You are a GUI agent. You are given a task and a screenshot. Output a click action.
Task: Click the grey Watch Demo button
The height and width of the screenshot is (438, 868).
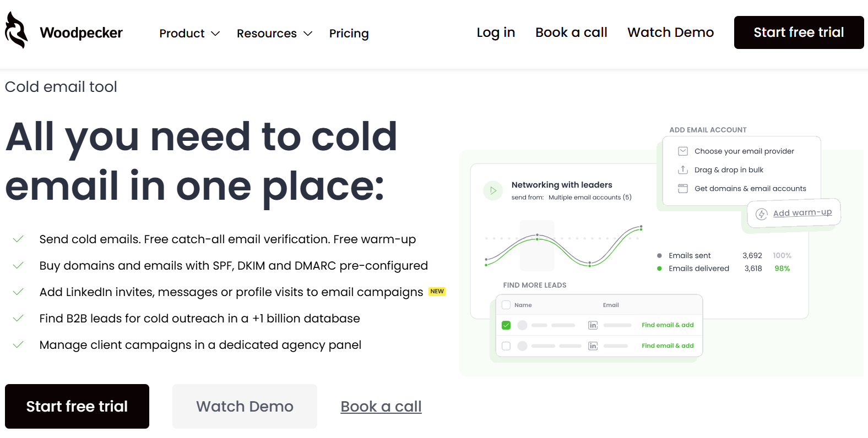245,406
